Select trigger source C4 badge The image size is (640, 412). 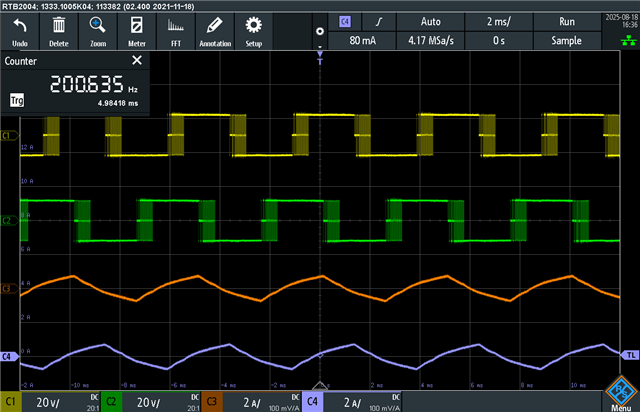pos(345,22)
